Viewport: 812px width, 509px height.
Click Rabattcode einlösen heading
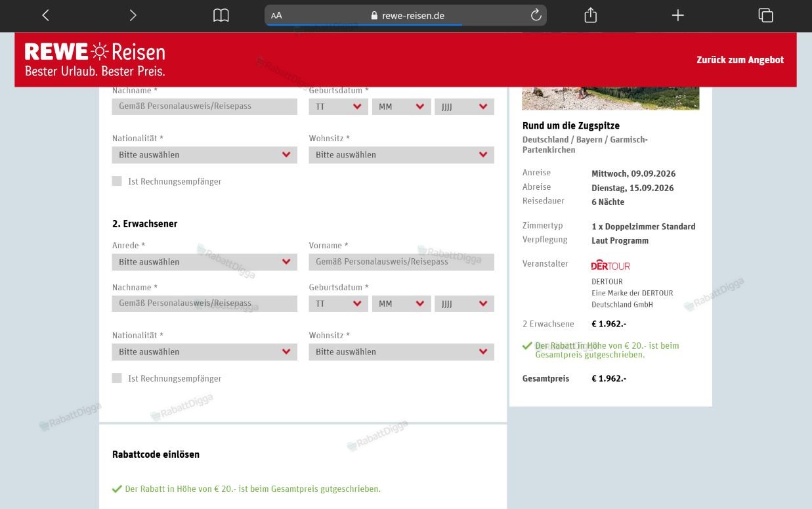[x=156, y=454]
